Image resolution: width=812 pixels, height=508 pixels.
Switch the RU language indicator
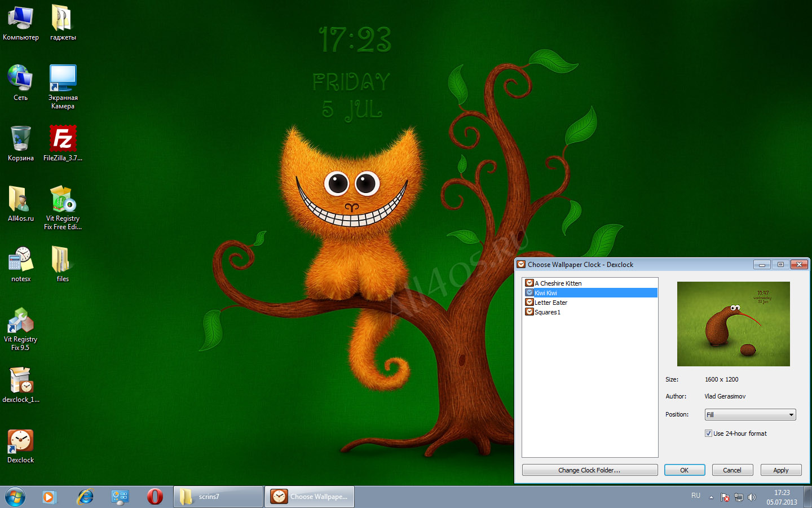696,496
